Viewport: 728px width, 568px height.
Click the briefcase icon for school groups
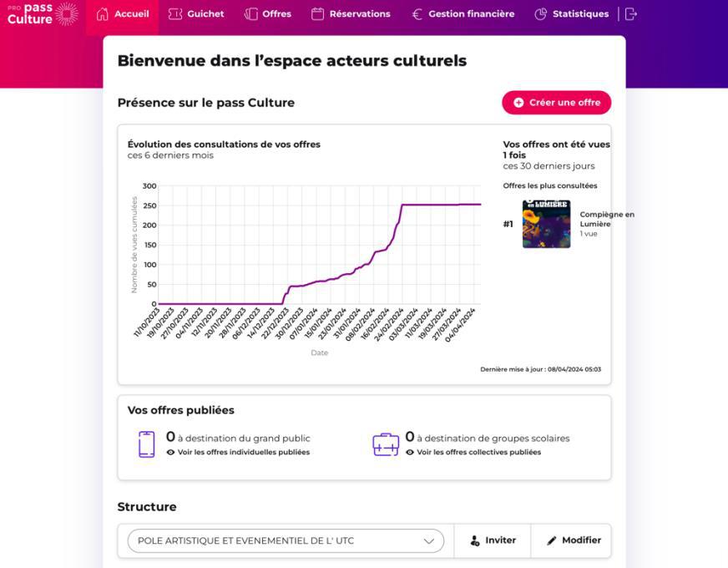(386, 444)
